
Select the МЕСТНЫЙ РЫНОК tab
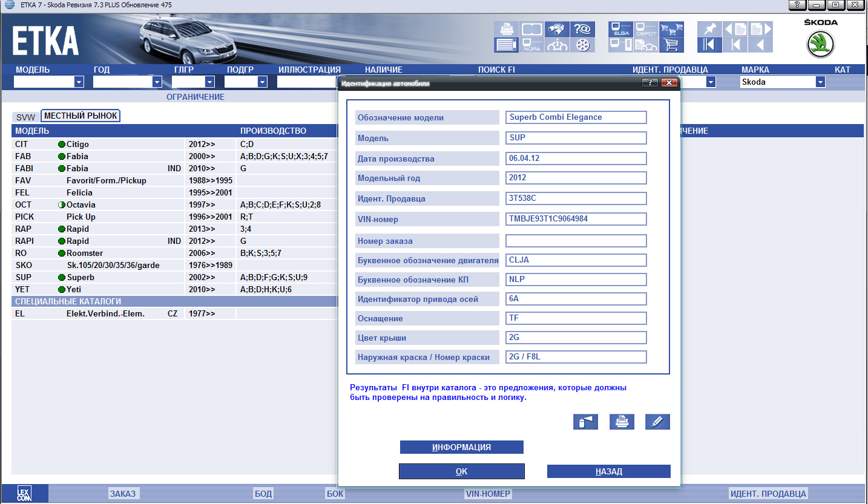click(81, 116)
